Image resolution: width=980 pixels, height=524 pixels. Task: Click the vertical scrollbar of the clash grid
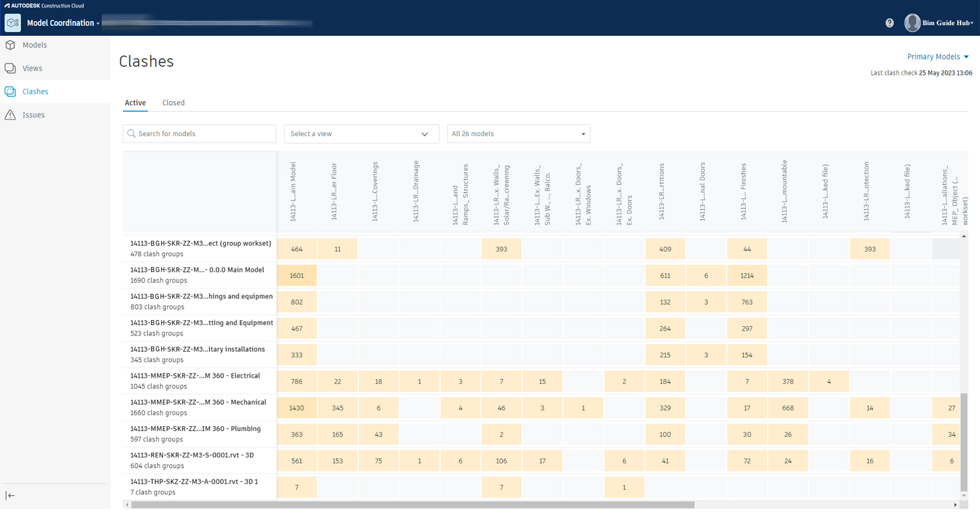tap(963, 441)
